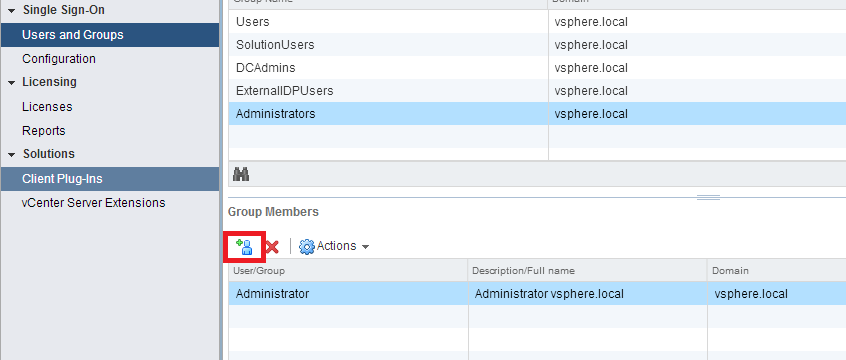Click the Actions gear icon
The height and width of the screenshot is (360, 846).
click(x=306, y=247)
